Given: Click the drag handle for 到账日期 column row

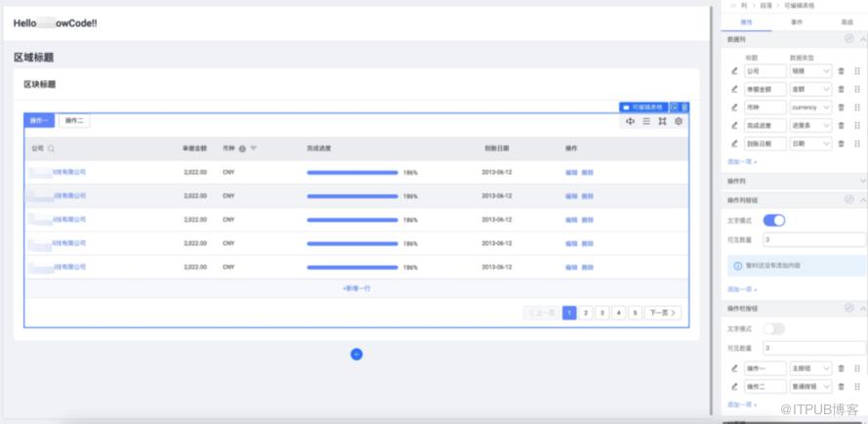Looking at the screenshot, I should [857, 144].
